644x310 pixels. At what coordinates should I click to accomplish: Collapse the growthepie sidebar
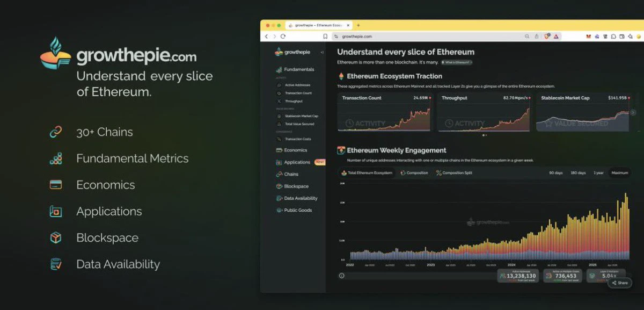322,52
